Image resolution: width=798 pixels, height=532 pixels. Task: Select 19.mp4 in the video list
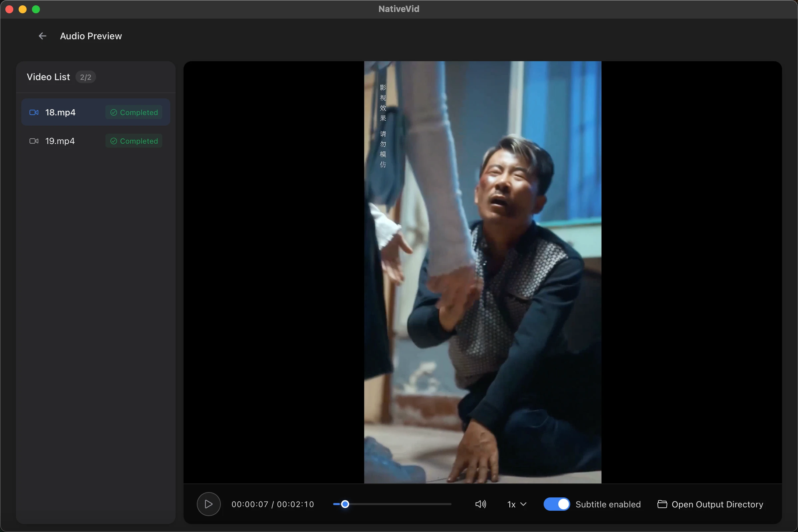96,141
